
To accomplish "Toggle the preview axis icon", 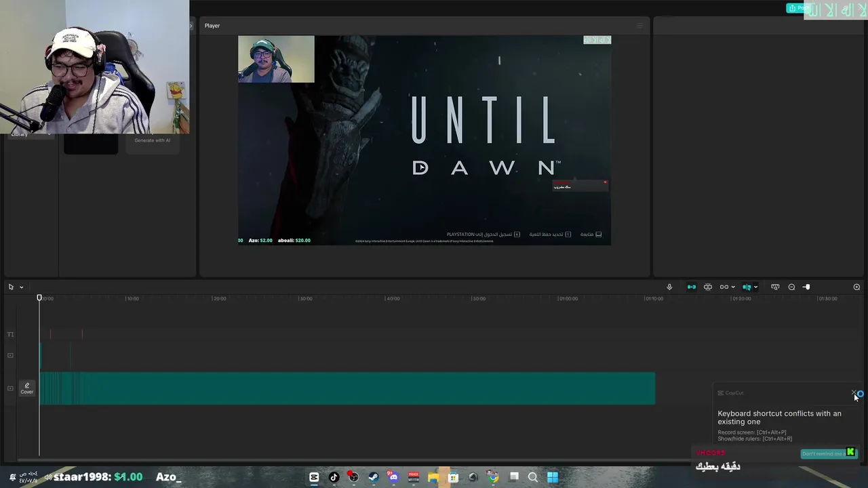I will click(x=747, y=287).
